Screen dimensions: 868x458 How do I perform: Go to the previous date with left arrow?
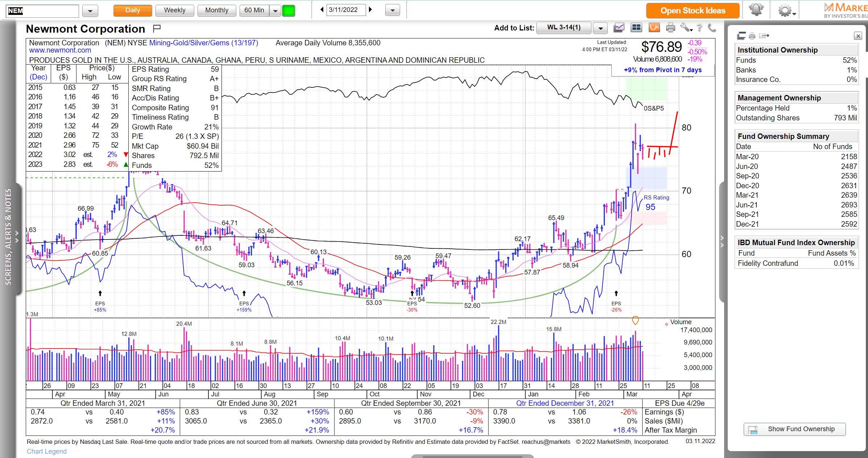(x=322, y=10)
